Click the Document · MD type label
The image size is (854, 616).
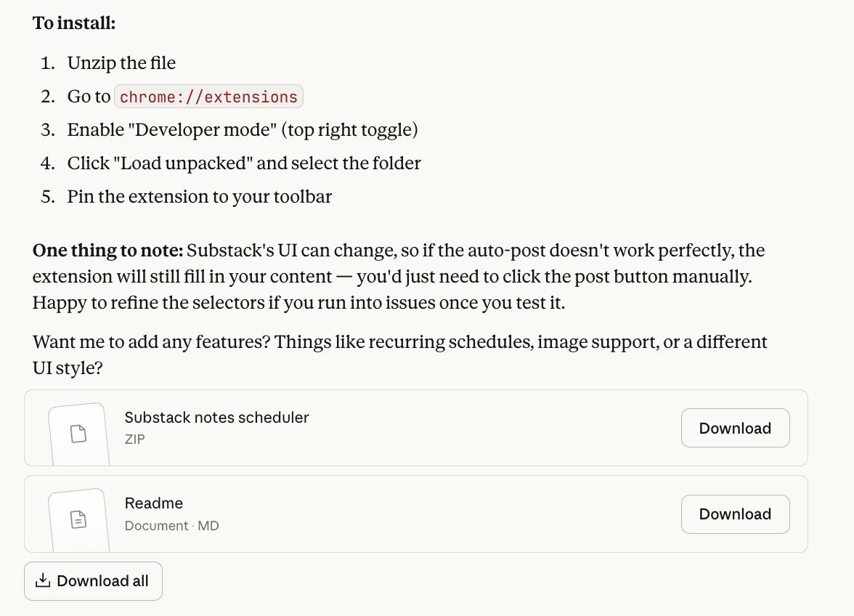171,526
